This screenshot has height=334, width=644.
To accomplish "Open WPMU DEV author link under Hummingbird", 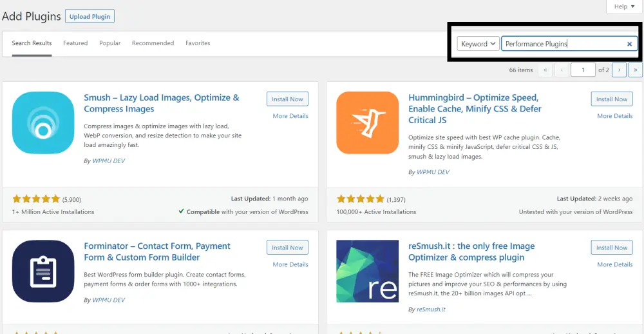I will 433,172.
